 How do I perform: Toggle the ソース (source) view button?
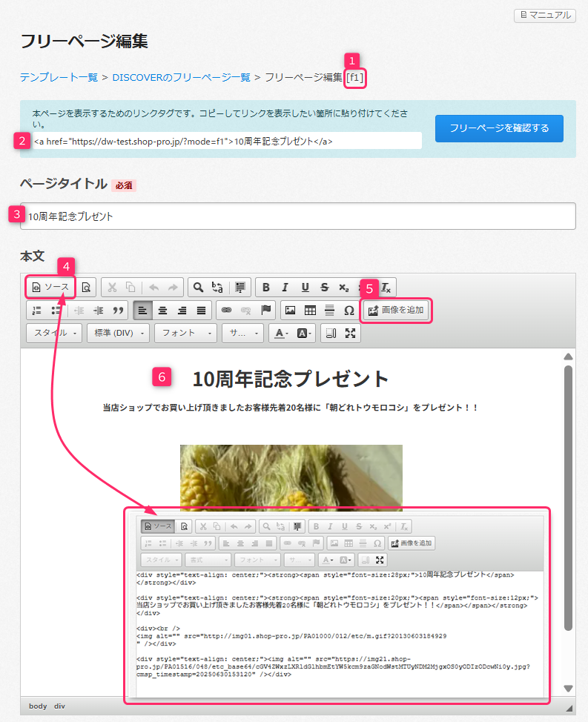(51, 288)
